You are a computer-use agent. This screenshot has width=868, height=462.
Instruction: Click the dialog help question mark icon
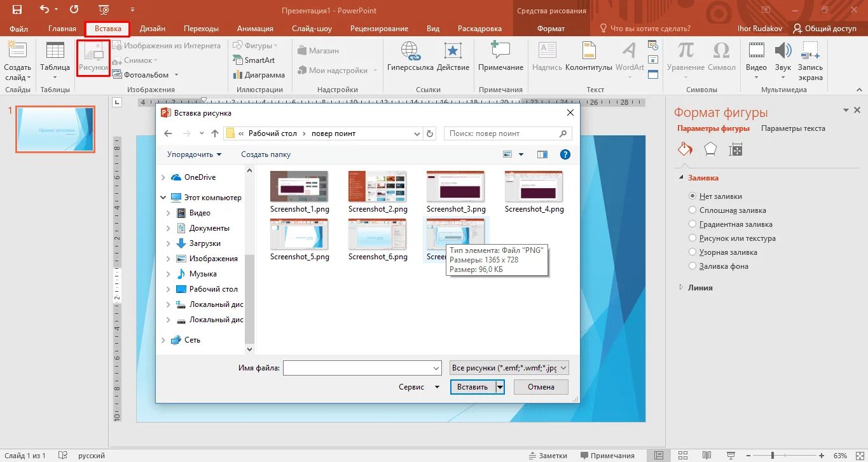[x=565, y=154]
